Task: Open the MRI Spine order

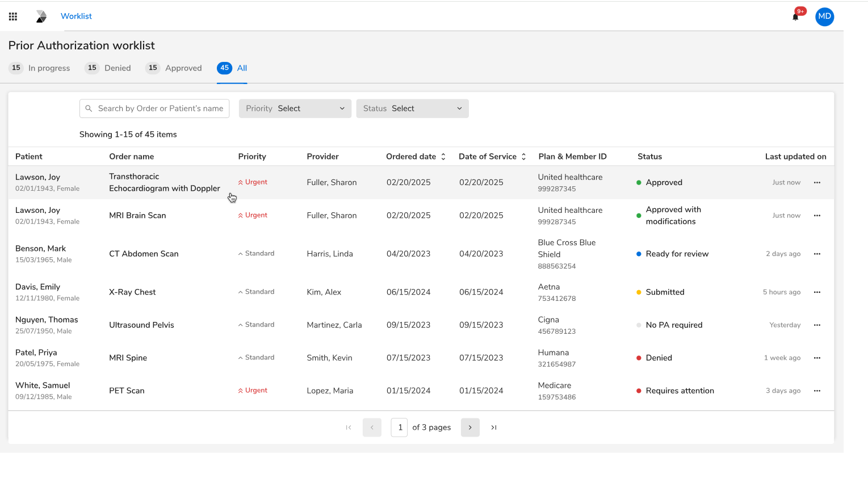Action: 128,358
